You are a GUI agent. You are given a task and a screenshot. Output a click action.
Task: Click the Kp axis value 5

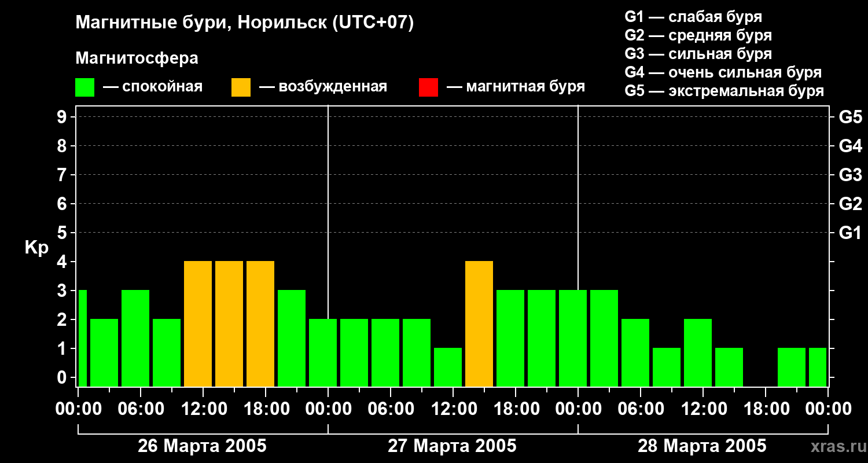click(63, 233)
